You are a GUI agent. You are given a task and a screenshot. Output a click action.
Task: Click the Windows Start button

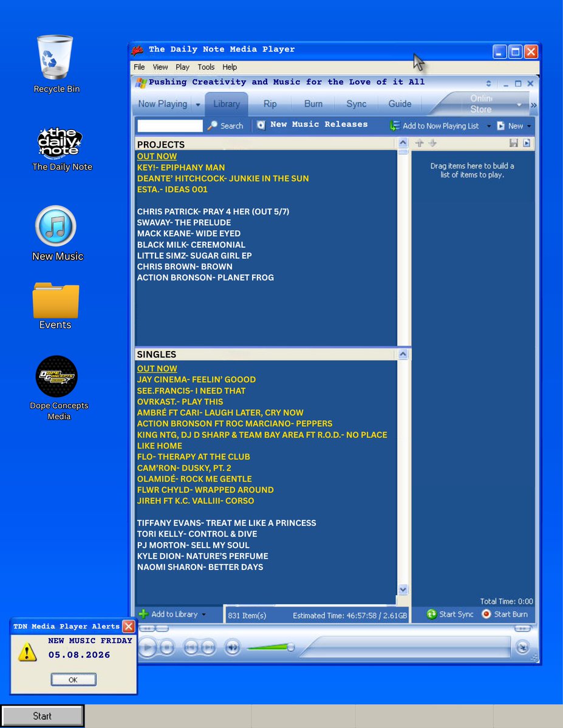pyautogui.click(x=43, y=716)
